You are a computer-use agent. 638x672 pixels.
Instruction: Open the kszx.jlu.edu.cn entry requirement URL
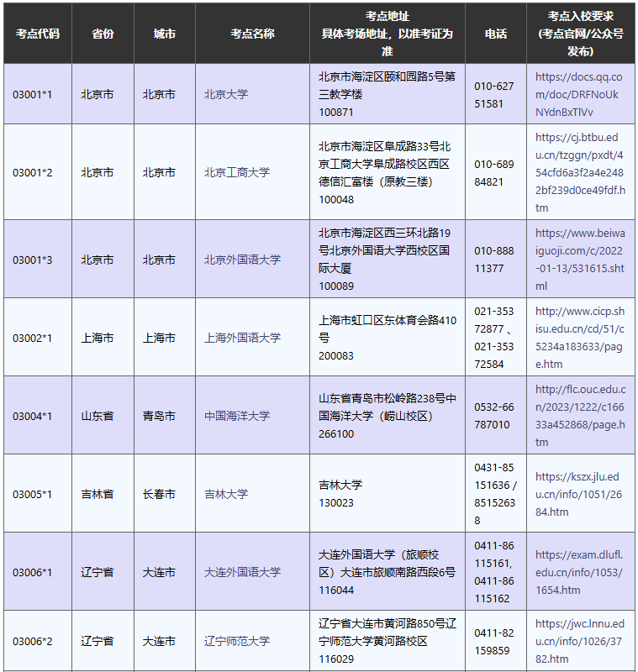pyautogui.click(x=578, y=494)
